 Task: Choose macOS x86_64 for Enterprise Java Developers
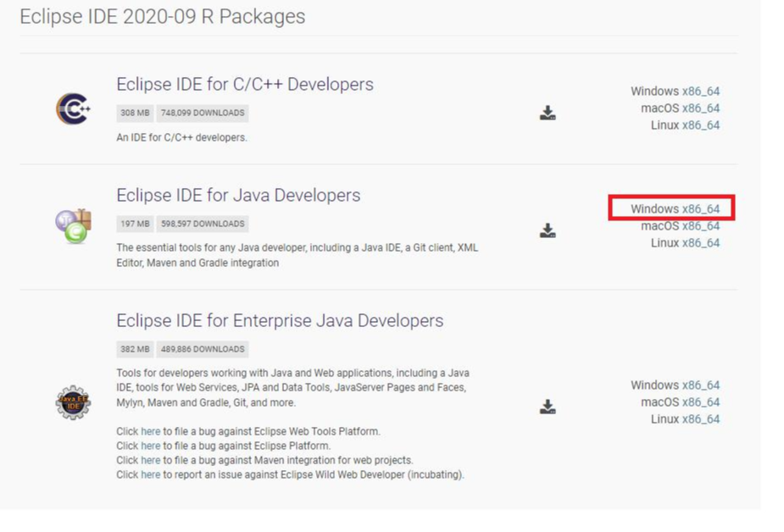click(x=700, y=402)
